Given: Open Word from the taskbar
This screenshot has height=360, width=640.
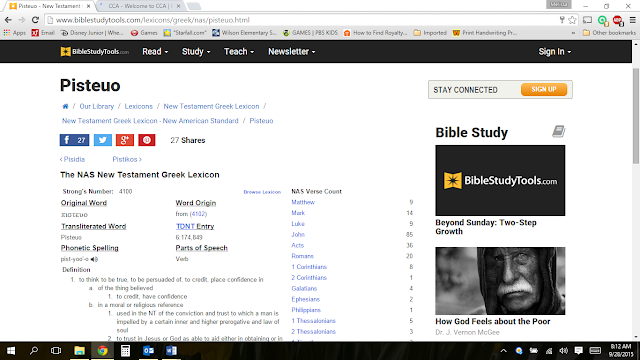Looking at the screenshot, I should click(x=171, y=351).
